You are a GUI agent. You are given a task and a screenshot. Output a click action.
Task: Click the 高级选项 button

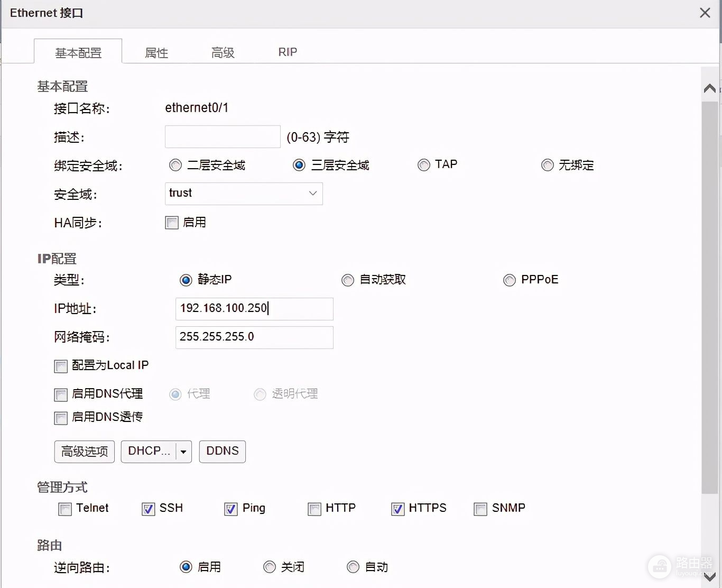coord(85,452)
